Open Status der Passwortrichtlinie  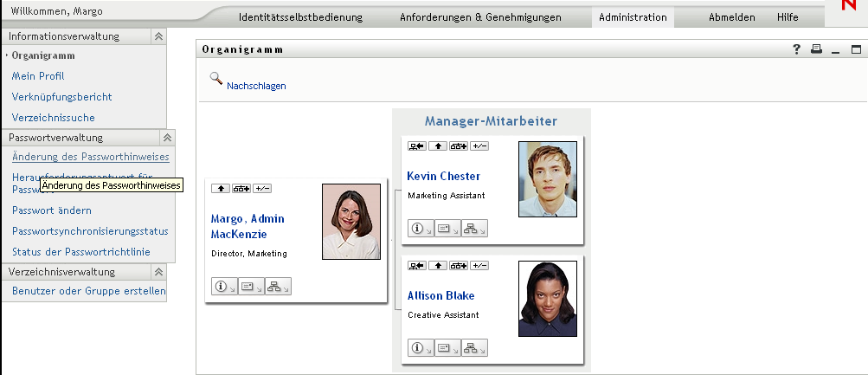pyautogui.click(x=80, y=251)
